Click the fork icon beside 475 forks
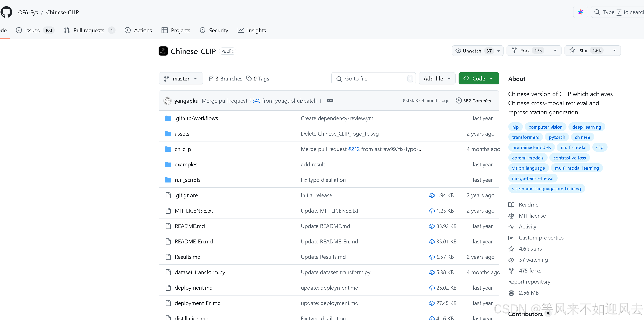 [511, 271]
